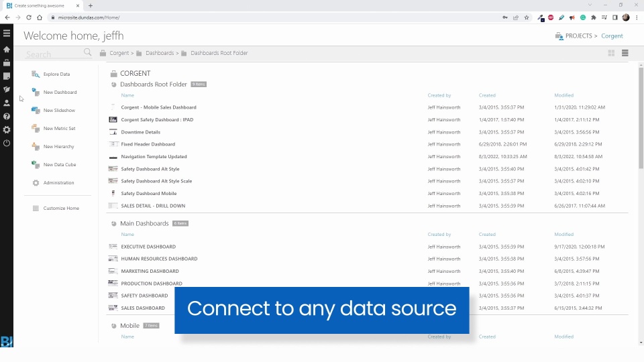The width and height of the screenshot is (644, 362).
Task: Click the Search input field
Action: click(54, 54)
